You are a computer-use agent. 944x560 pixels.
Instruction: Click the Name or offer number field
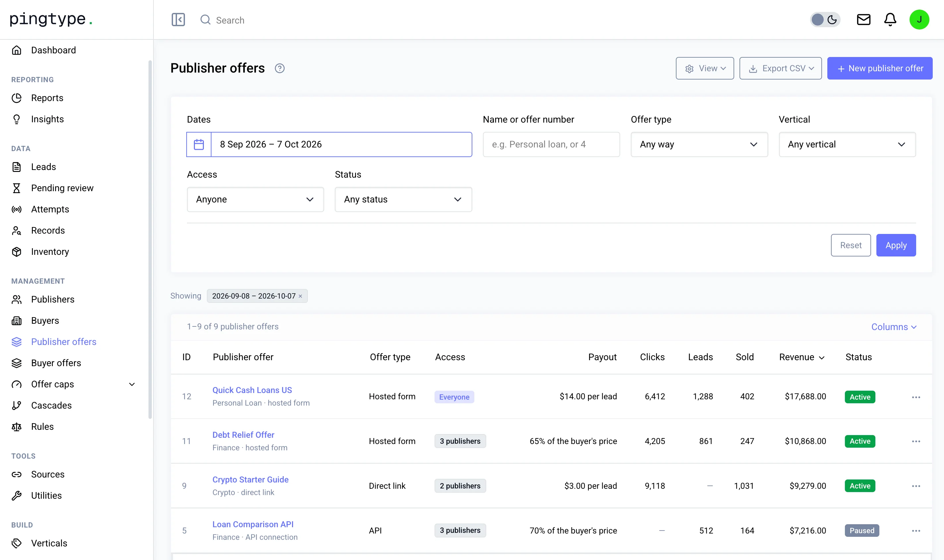click(551, 144)
